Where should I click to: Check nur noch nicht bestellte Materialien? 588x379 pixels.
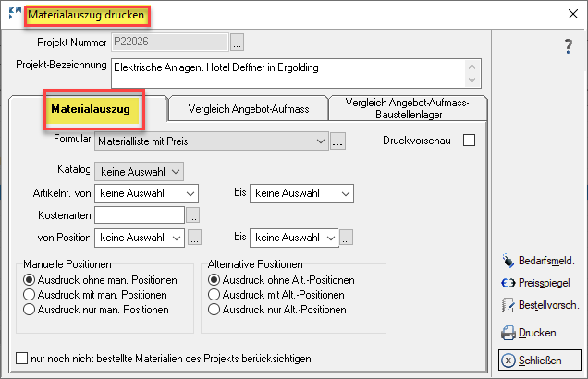pos(23,358)
